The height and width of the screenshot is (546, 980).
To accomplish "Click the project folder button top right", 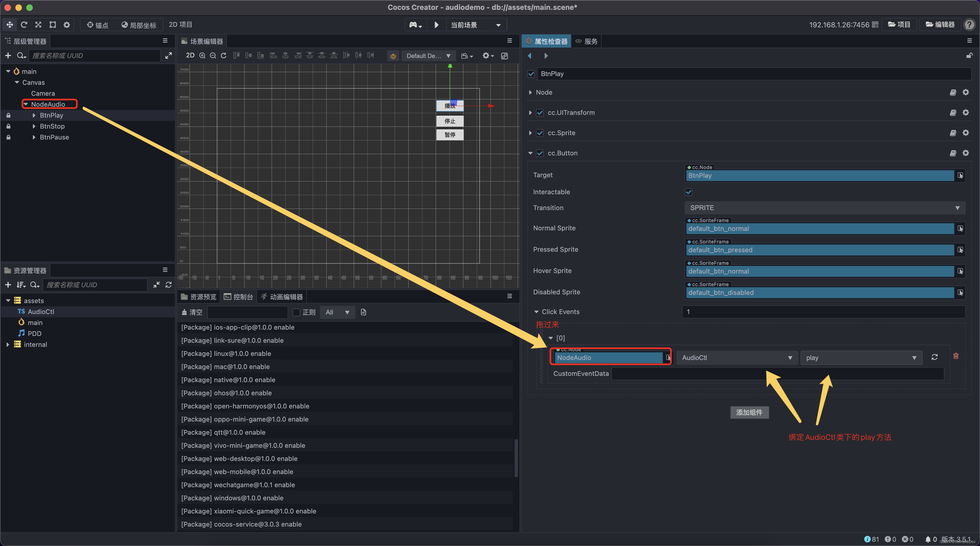I will pos(899,25).
